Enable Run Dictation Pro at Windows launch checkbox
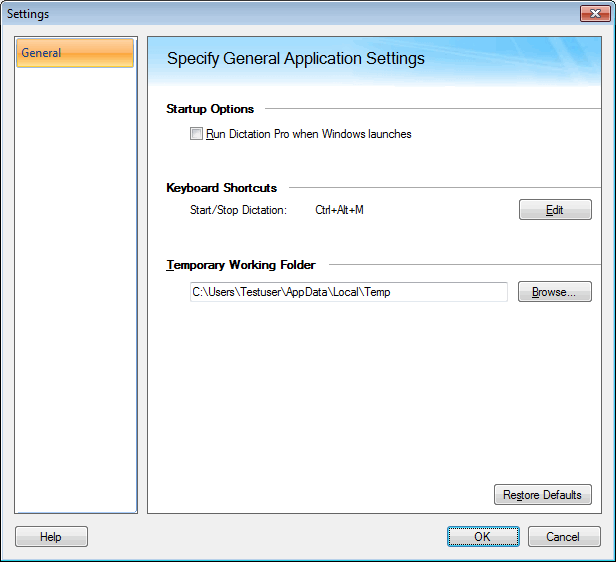The height and width of the screenshot is (562, 616). point(197,134)
